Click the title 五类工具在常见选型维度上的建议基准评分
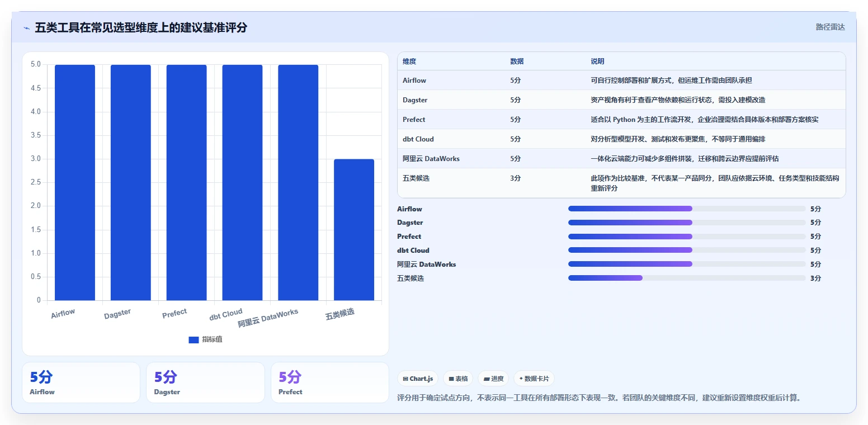This screenshot has width=868, height=425. [141, 27]
